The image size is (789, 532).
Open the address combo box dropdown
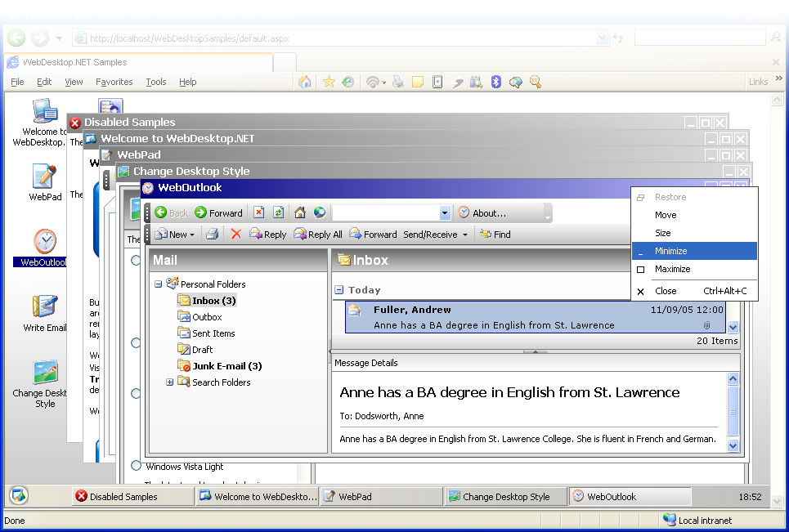click(x=445, y=213)
